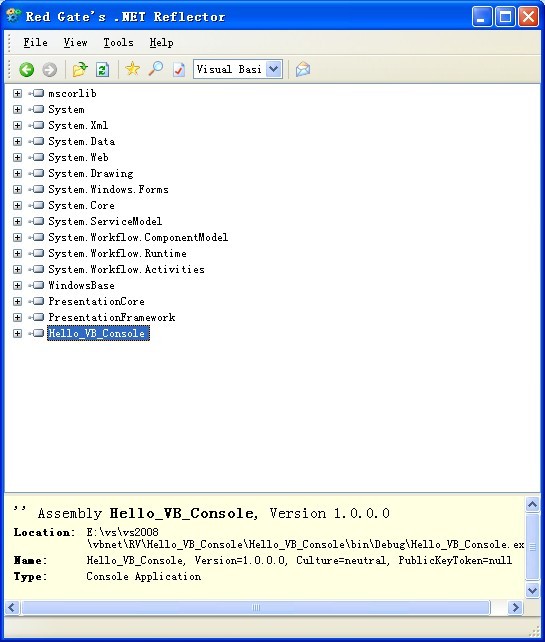
Task: Click horizontal scrollbar left arrow
Action: (11, 607)
